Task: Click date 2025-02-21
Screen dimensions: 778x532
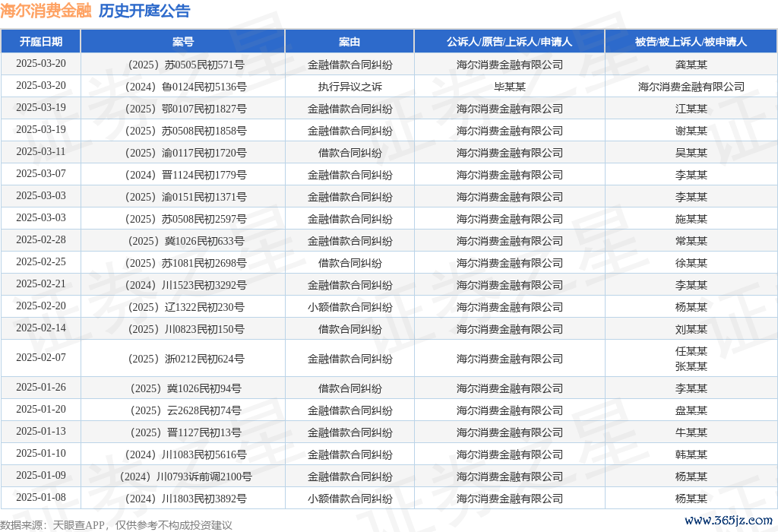Action: pos(41,284)
